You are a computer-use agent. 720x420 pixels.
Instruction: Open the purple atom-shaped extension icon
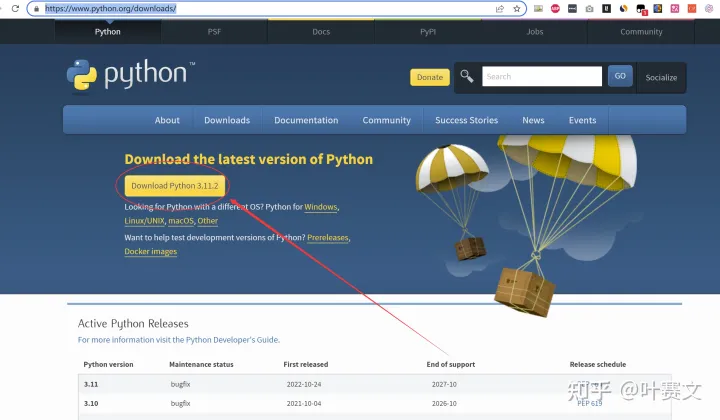(709, 8)
